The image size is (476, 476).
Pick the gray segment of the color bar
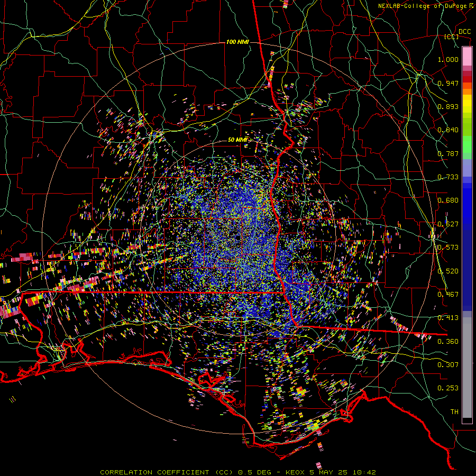coord(467,368)
